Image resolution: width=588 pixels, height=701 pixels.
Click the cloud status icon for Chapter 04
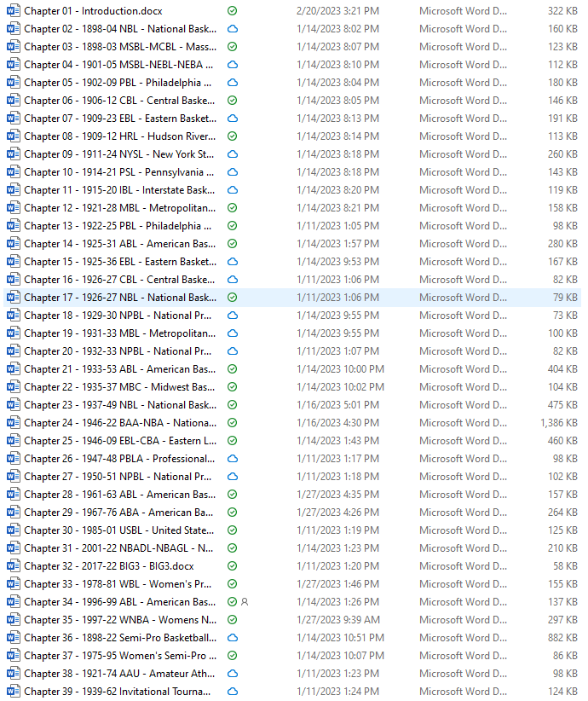[x=233, y=64]
